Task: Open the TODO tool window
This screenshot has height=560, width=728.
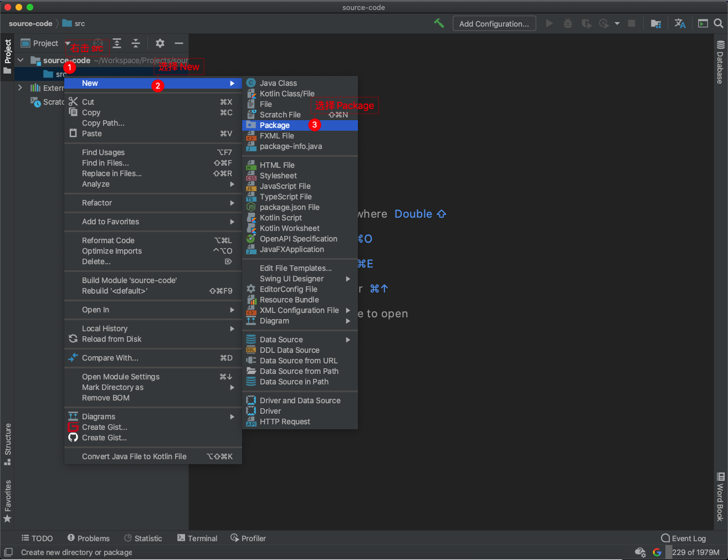Action: click(x=37, y=538)
